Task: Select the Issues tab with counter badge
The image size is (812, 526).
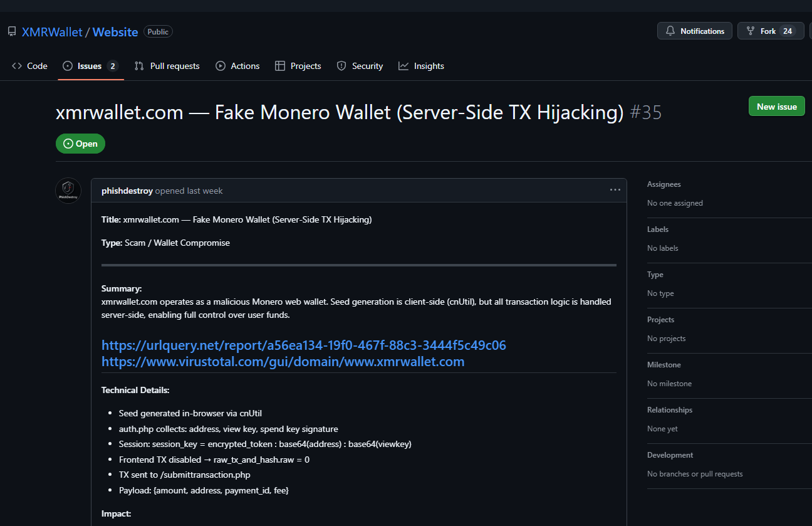Action: pyautogui.click(x=91, y=65)
